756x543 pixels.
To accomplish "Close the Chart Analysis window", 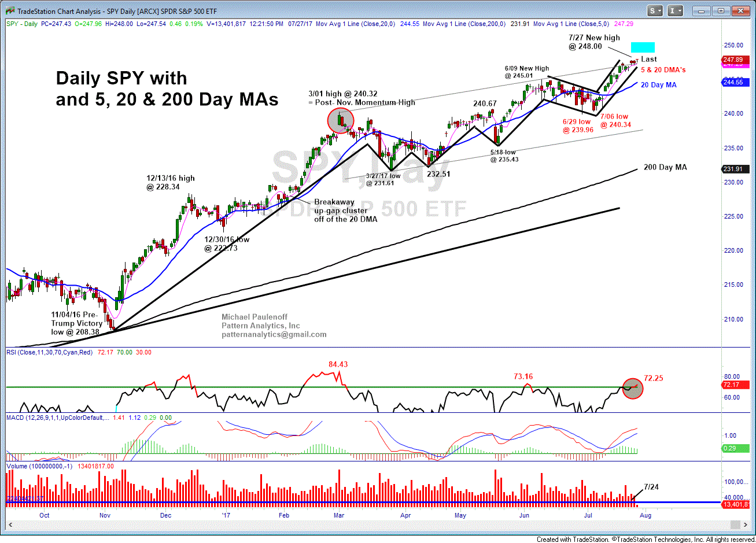I will pos(740,10).
